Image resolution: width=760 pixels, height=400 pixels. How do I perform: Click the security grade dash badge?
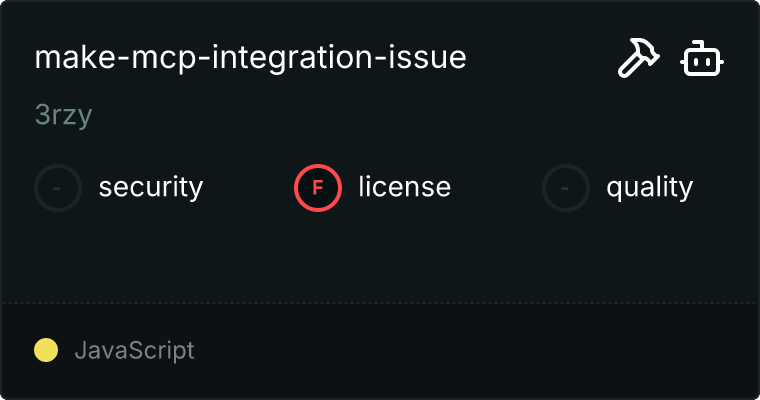tap(58, 187)
